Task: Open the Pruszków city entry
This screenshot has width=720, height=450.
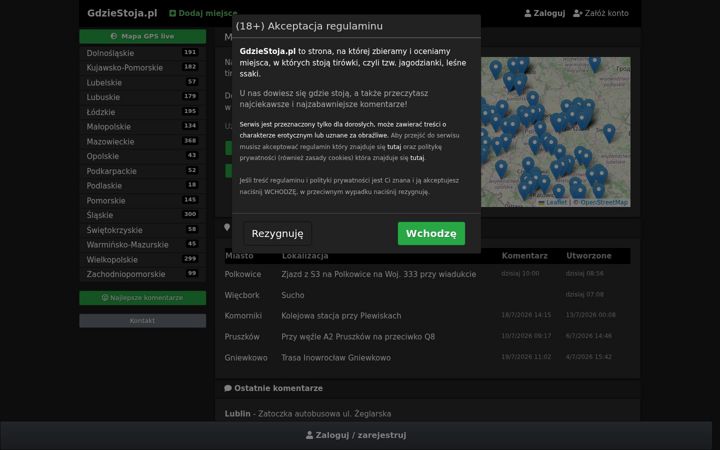Action: pos(242,337)
